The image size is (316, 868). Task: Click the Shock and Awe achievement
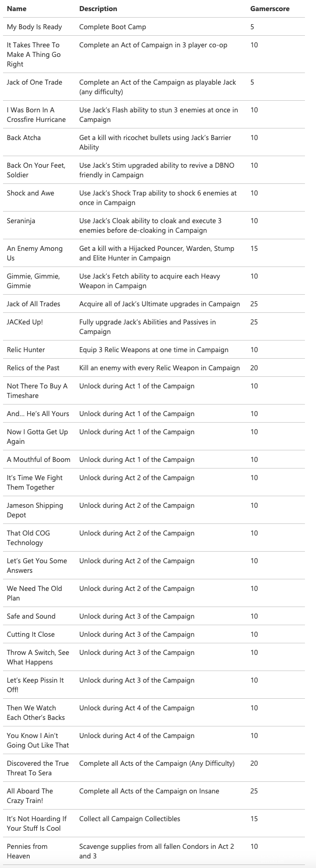point(30,193)
